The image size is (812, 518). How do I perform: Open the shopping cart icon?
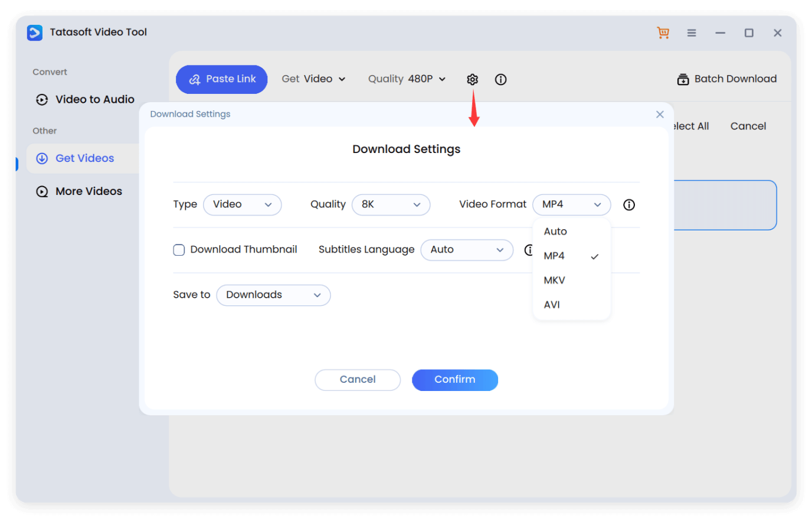[663, 32]
